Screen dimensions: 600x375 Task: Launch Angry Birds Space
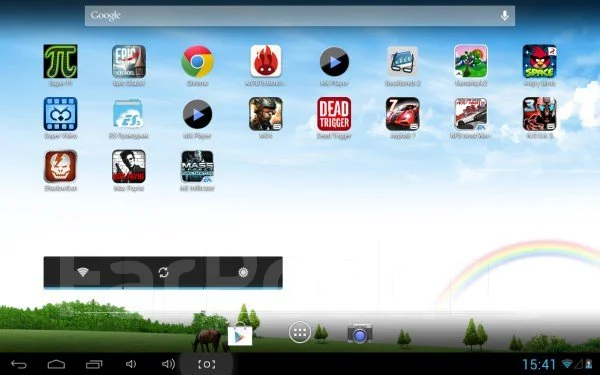pyautogui.click(x=539, y=61)
